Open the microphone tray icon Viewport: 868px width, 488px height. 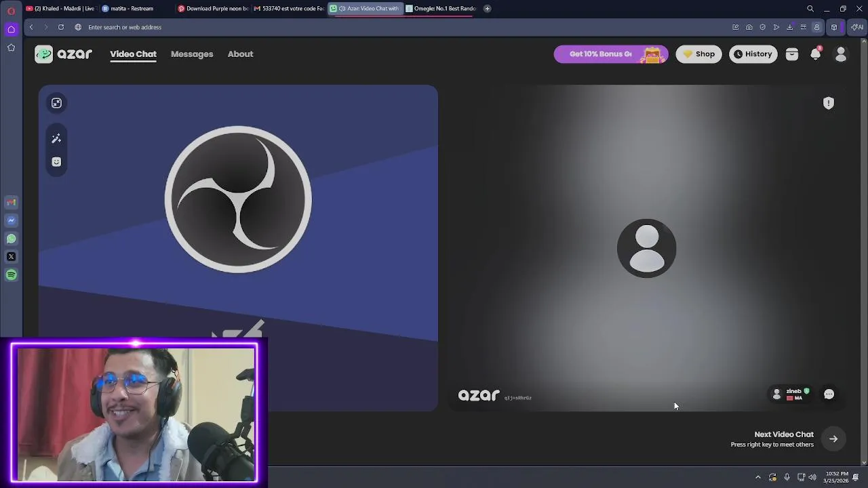pyautogui.click(x=787, y=477)
